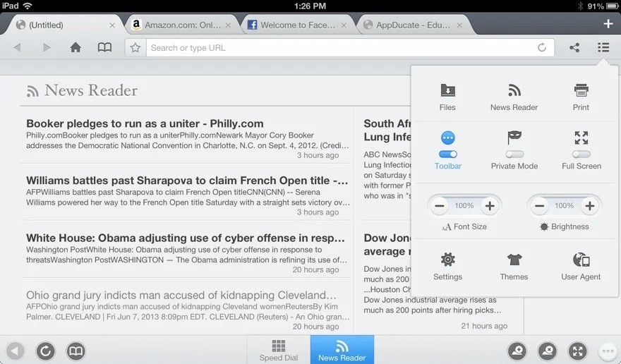Focus the Search or type URL field
The height and width of the screenshot is (364, 621).
point(341,48)
